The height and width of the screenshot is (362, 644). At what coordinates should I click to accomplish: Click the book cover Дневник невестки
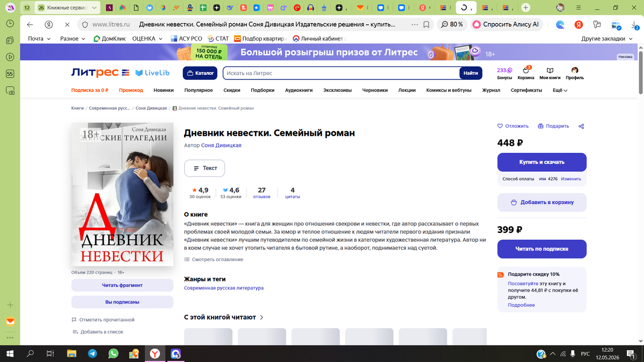(x=122, y=195)
